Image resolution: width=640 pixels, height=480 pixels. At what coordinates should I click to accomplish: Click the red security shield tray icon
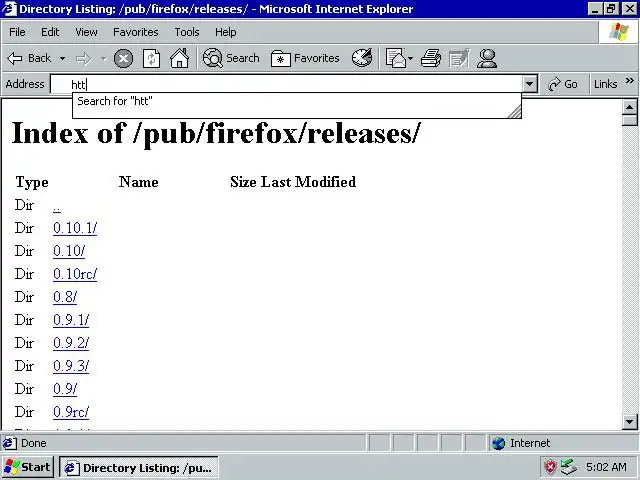[550, 467]
